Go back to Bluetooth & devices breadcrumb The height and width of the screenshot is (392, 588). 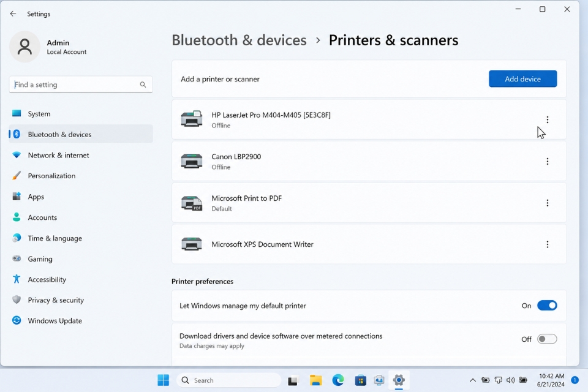(x=239, y=40)
